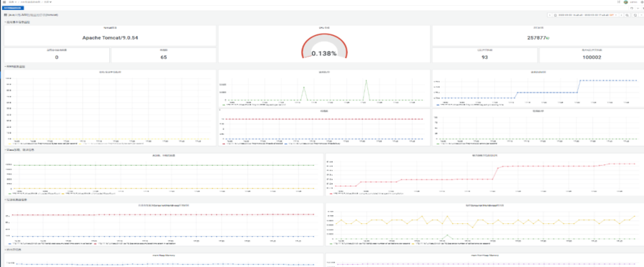This screenshot has height=267, width=644.
Task: Click the stat value 100002
Action: point(592,57)
